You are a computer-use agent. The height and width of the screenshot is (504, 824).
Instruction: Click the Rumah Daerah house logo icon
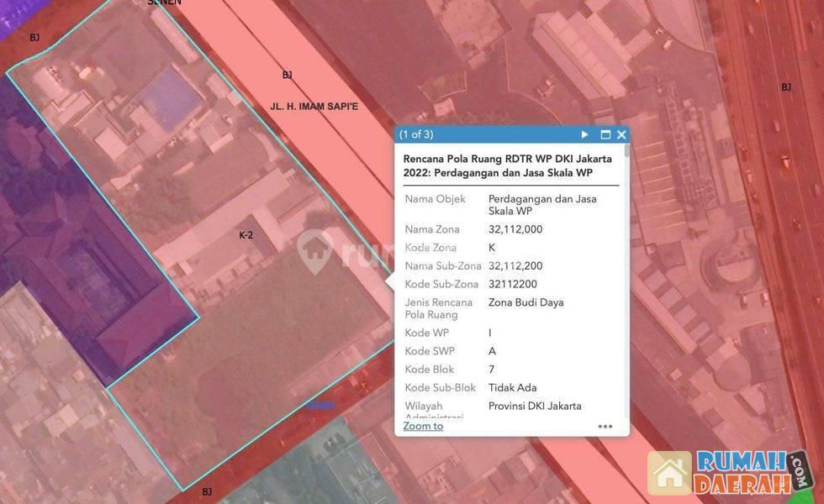point(669,474)
